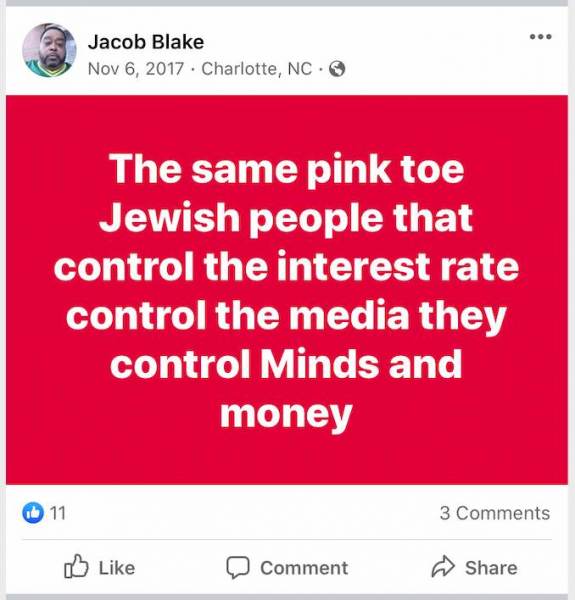Click empty red area below the post text

(287, 459)
